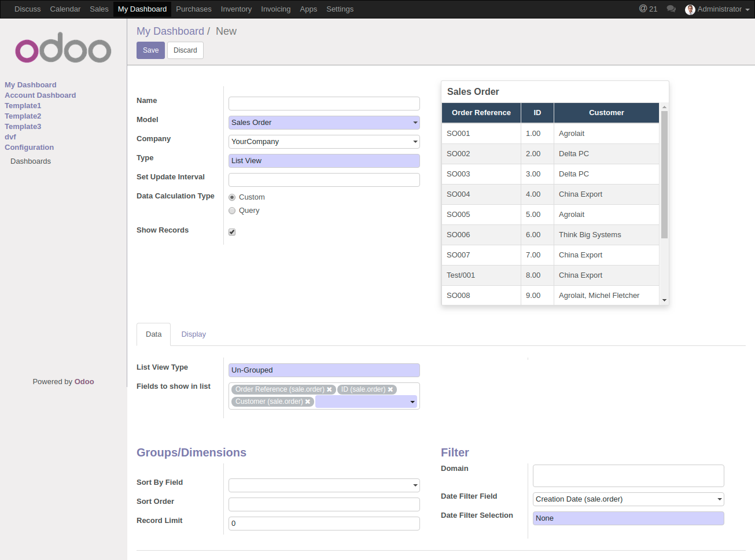Open the Company dropdown with YourCompany
The image size is (755, 560).
tap(324, 142)
